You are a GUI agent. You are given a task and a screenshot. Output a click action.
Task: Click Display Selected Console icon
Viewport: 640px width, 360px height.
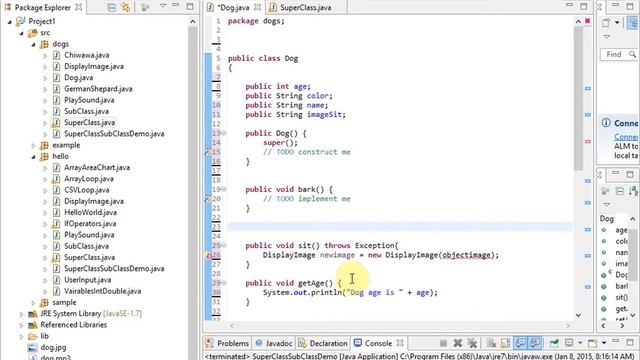point(569,343)
